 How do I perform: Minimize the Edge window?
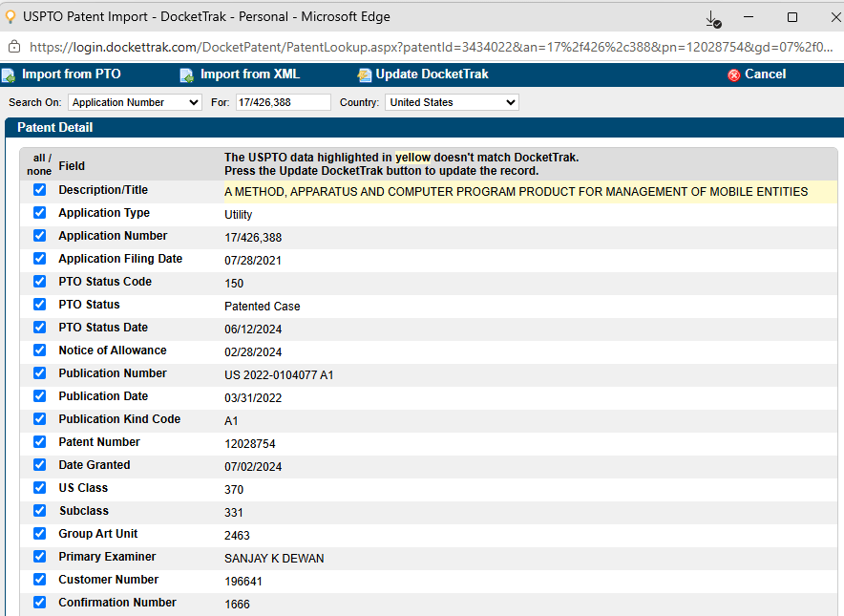tap(749, 17)
